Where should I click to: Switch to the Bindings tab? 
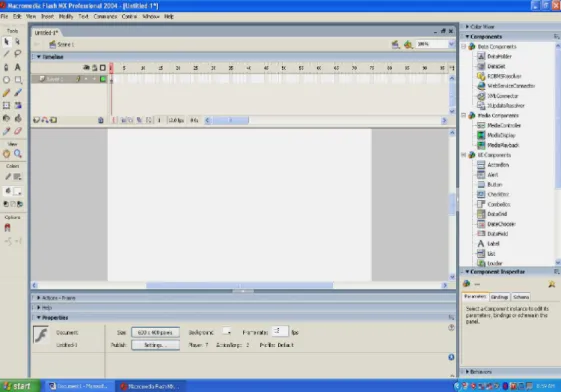(x=499, y=297)
